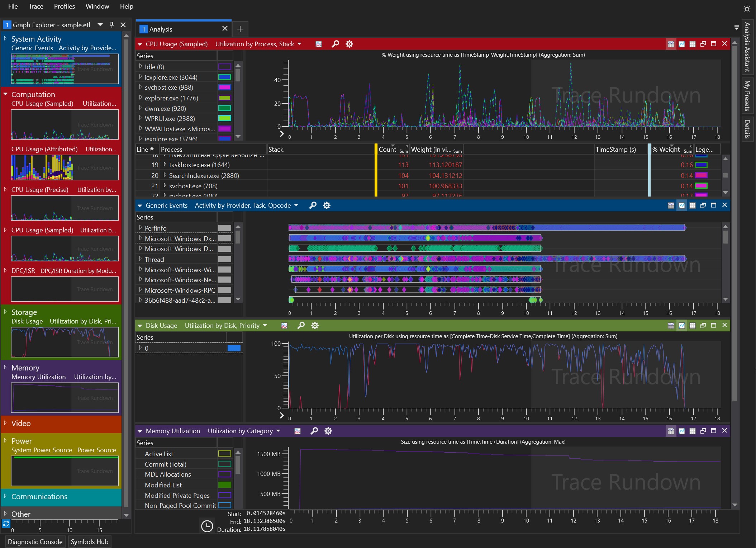The height and width of the screenshot is (548, 756).
Task: Click the clock icon near Start/End times
Action: coord(207,526)
